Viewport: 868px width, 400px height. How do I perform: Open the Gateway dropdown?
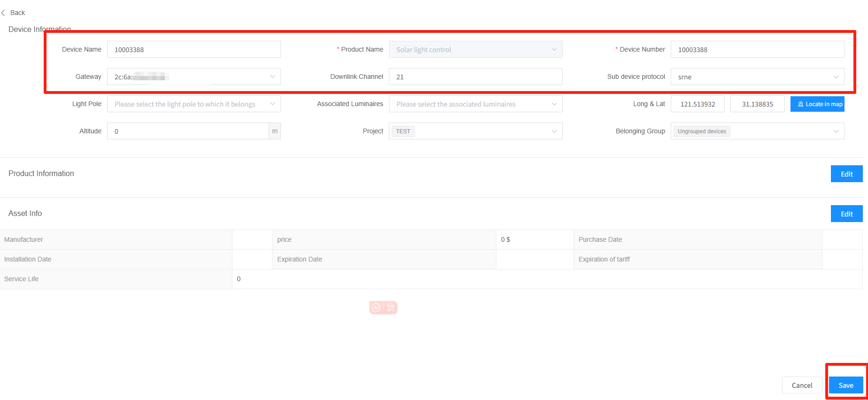point(194,77)
